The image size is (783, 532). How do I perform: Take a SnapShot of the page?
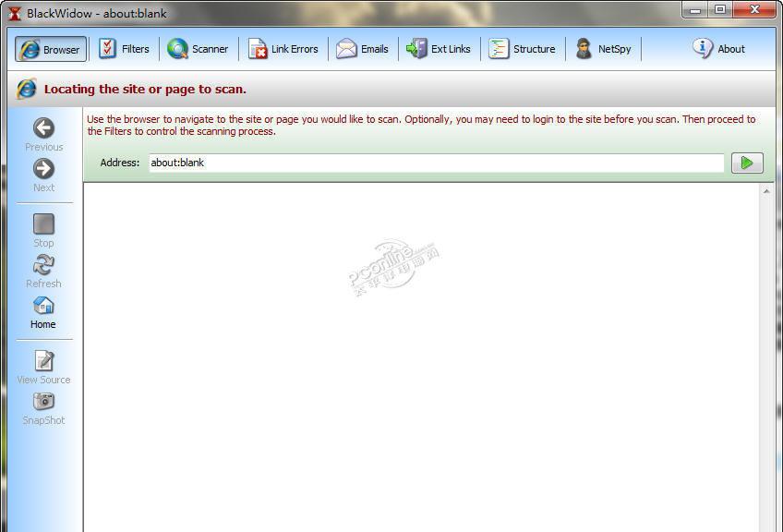[44, 408]
